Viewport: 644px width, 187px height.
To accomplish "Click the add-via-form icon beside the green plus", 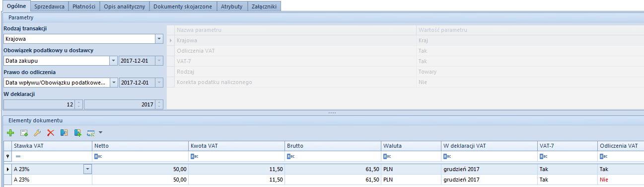I will pyautogui.click(x=24, y=133).
